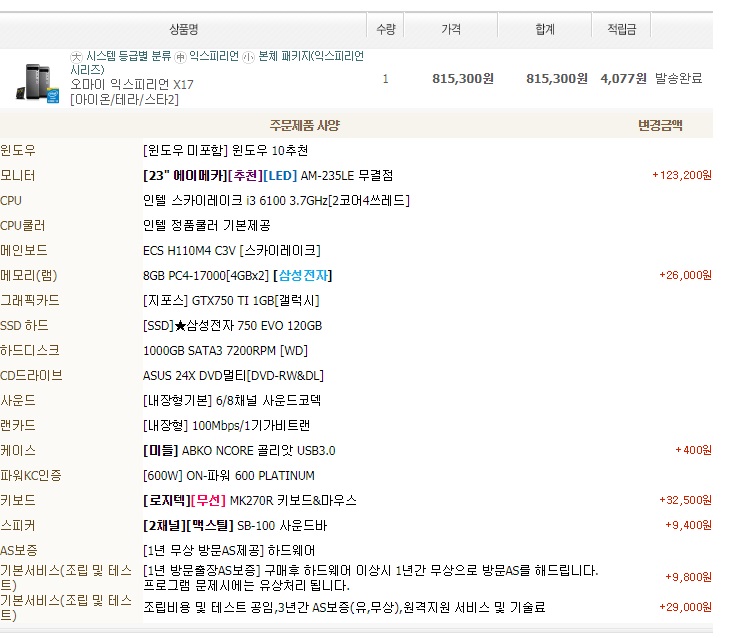Select the i3 6100 3.7GHz CPU spec
Viewport: 735px width, 638px height.
pyautogui.click(x=276, y=201)
